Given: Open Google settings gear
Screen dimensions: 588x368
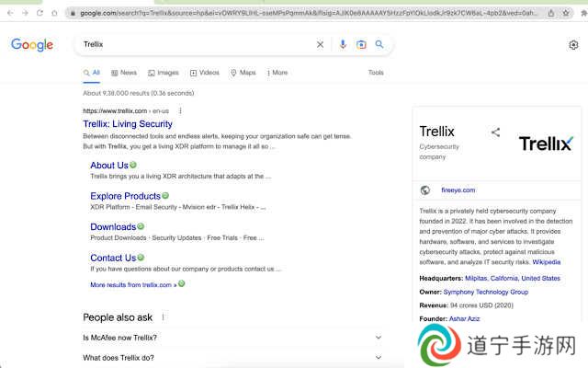Looking at the screenshot, I should (573, 45).
